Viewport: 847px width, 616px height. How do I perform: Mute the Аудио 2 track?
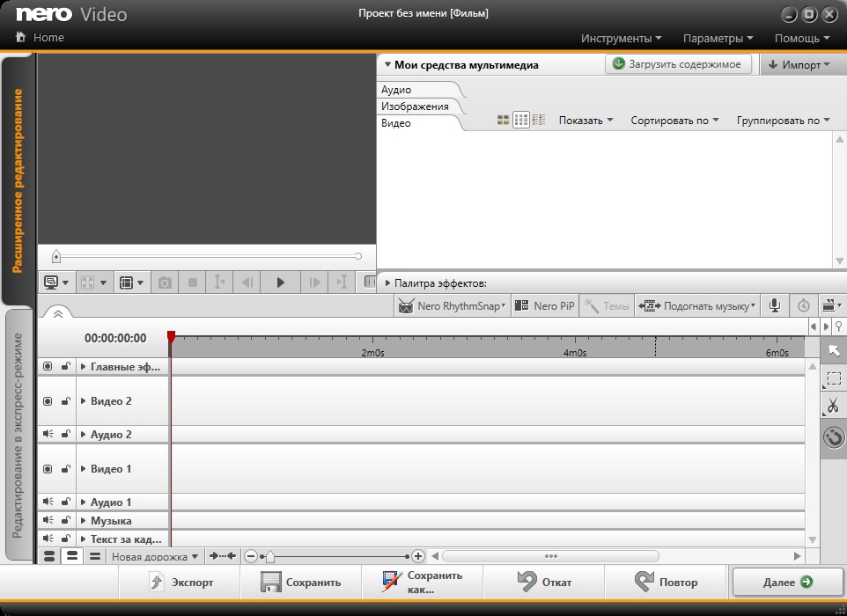(x=48, y=434)
